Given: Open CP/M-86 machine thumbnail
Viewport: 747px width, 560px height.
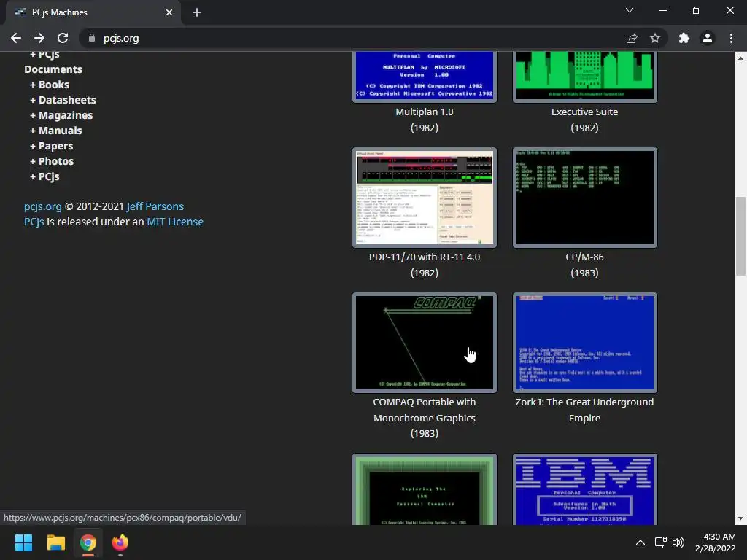Looking at the screenshot, I should [x=584, y=198].
